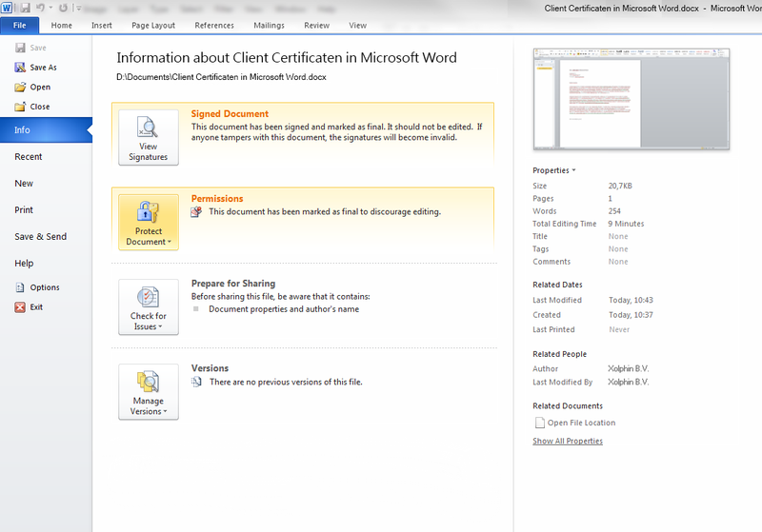
Task: Click Open File Location link
Action: tap(581, 423)
